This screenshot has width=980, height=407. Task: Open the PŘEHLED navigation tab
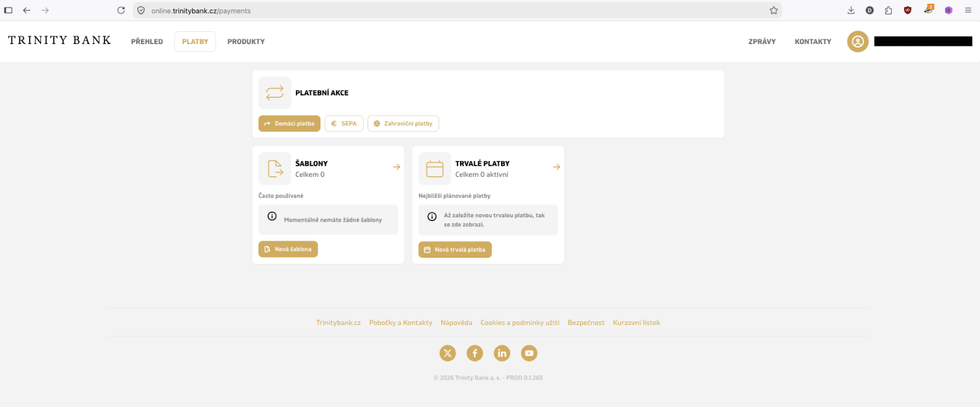point(147,42)
